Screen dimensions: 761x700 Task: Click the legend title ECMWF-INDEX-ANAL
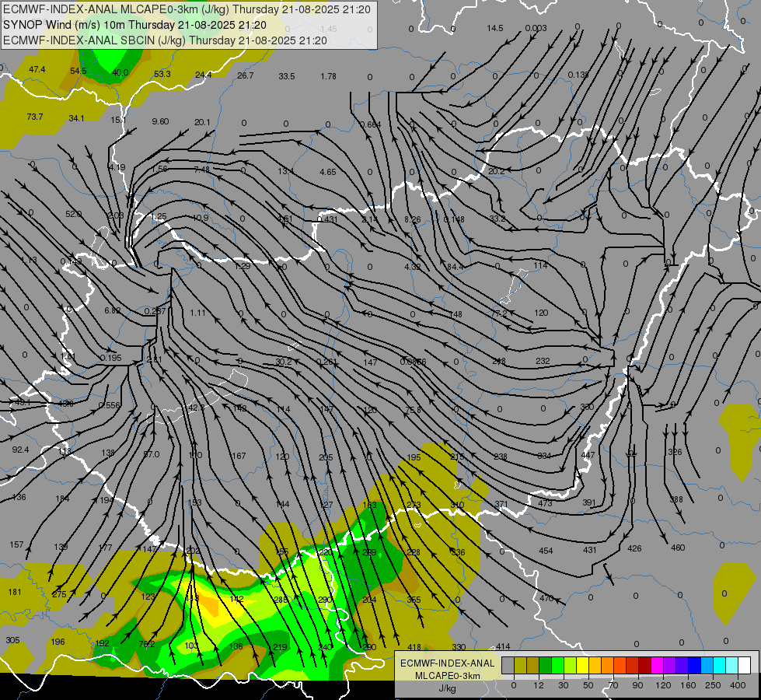point(448,663)
